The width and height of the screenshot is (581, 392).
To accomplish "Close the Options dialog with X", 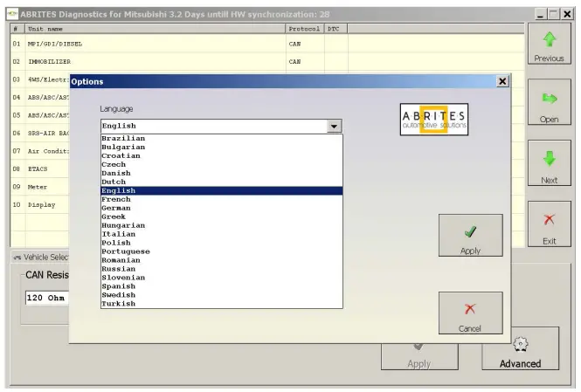I will 502,81.
